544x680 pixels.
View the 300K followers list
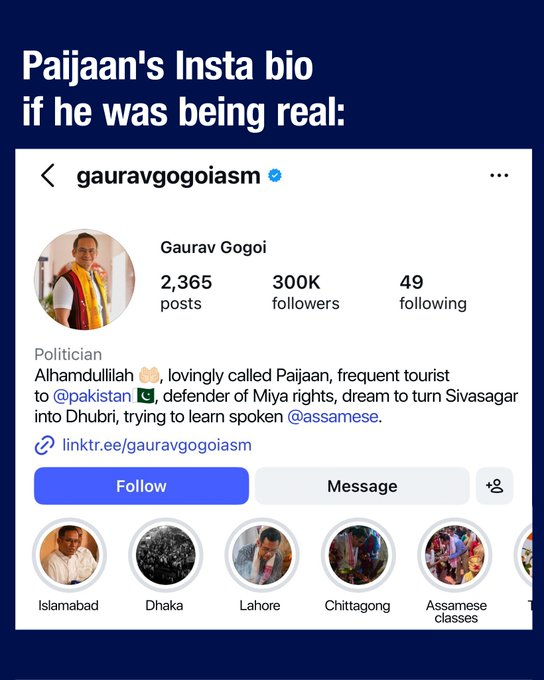tap(306, 292)
